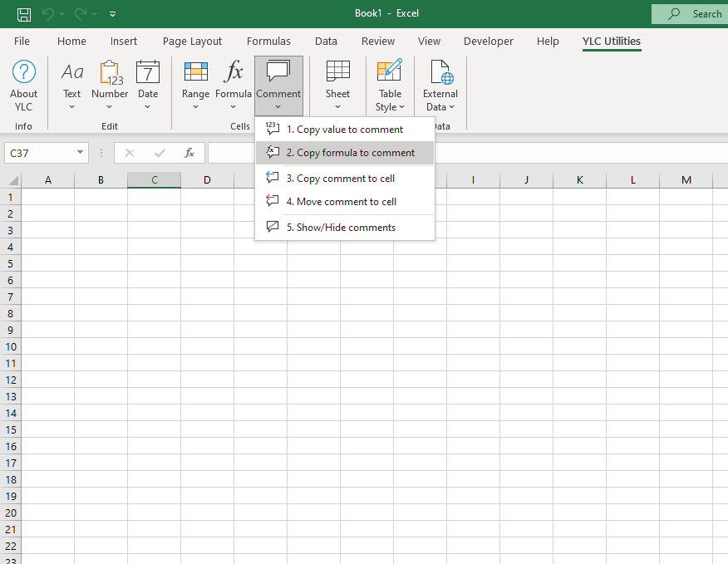728x564 pixels.
Task: Click the Sheet tools icon
Action: 337,72
